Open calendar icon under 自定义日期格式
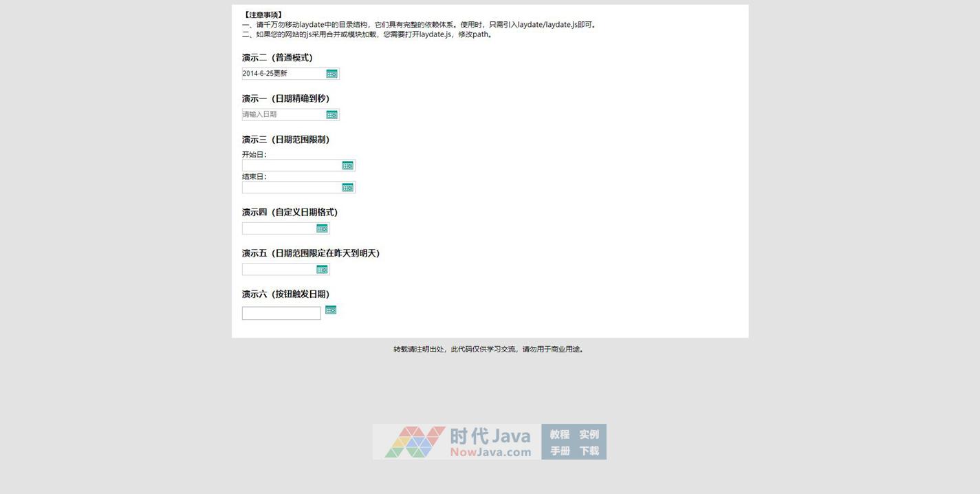Screen dimensions: 980x494 click(x=322, y=228)
